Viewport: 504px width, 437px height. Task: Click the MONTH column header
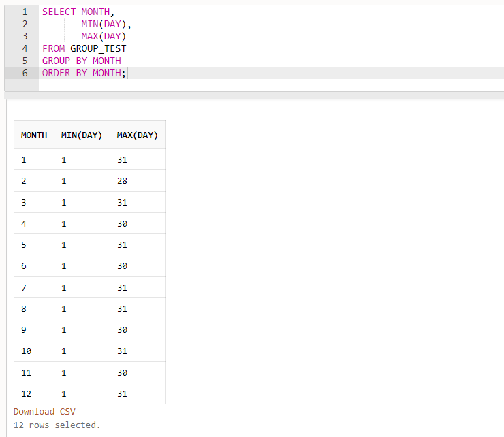click(34, 135)
